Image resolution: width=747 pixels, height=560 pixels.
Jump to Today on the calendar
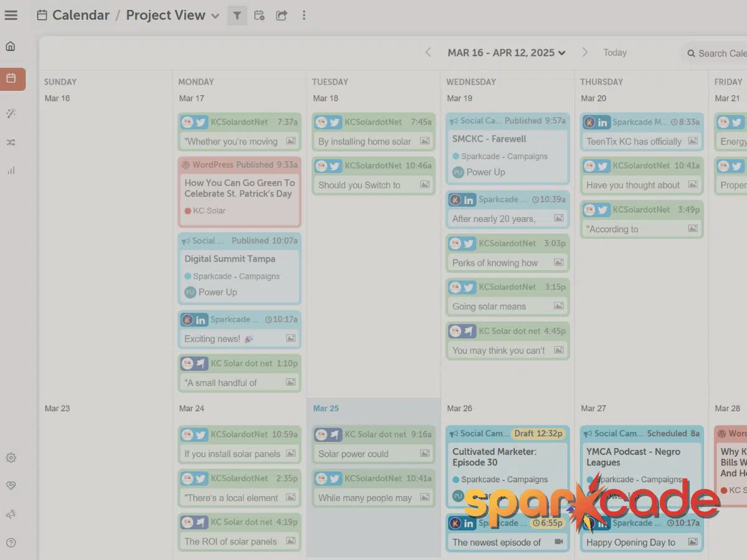(x=614, y=53)
